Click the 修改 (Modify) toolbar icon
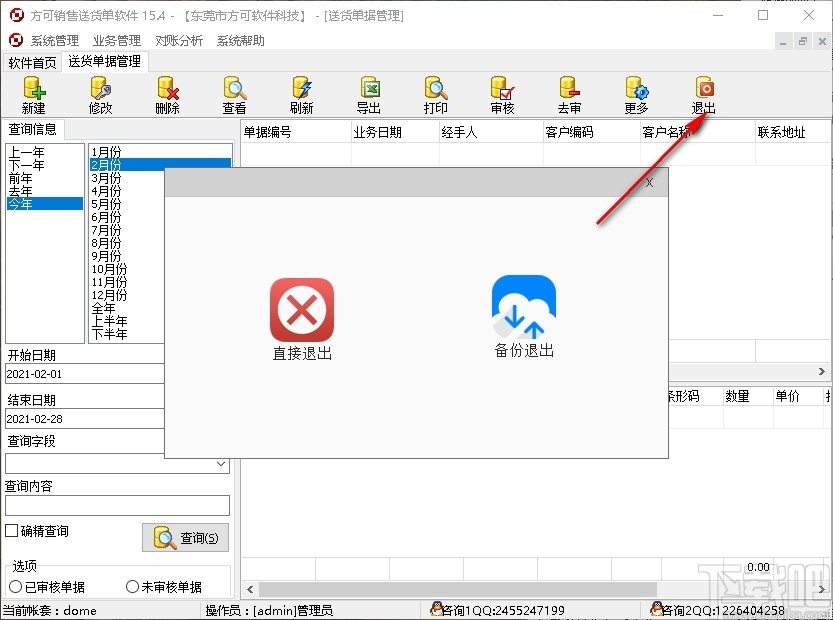This screenshot has width=833, height=620. [100, 94]
